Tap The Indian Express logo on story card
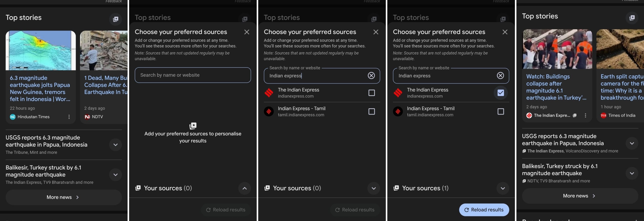The image size is (644, 221). pyautogui.click(x=529, y=115)
